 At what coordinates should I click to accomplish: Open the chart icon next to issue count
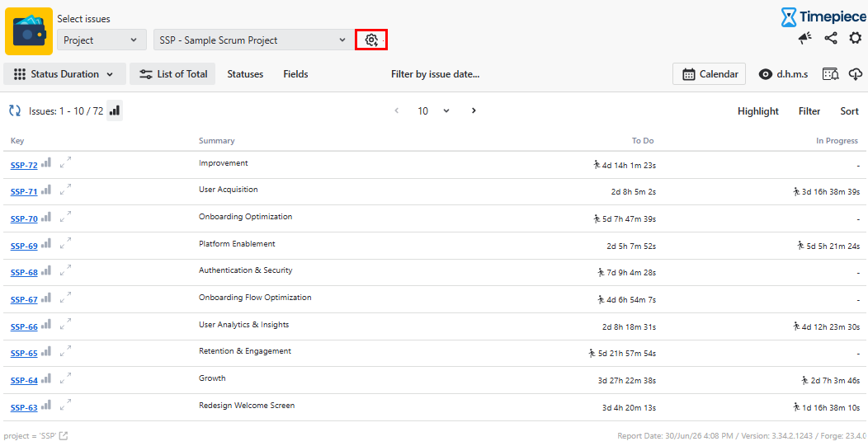pyautogui.click(x=115, y=110)
